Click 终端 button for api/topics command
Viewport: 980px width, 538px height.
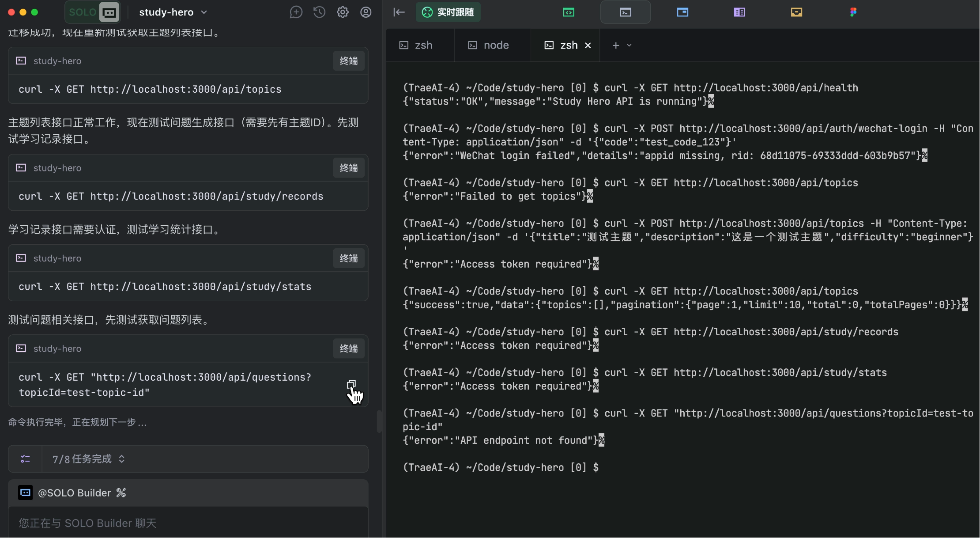(348, 61)
